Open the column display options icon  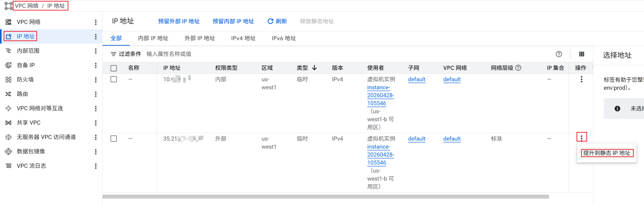tap(582, 54)
